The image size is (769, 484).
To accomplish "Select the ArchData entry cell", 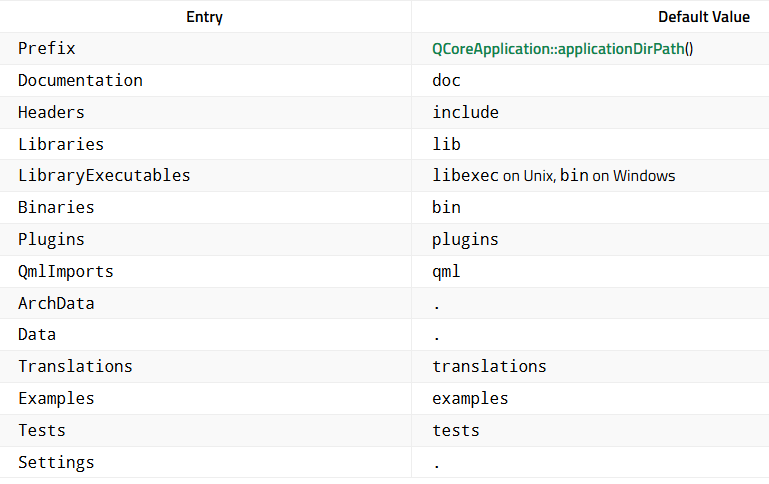I will [x=56, y=303].
